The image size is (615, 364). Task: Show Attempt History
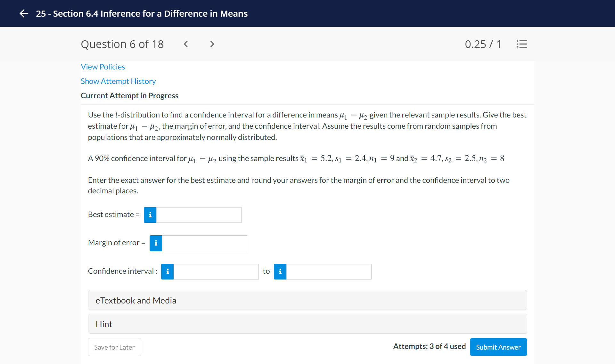pos(118,81)
